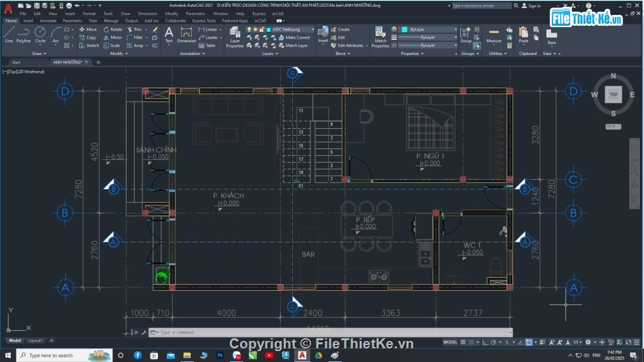
Task: Click the TOP face of the ViewCube
Action: [x=613, y=94]
